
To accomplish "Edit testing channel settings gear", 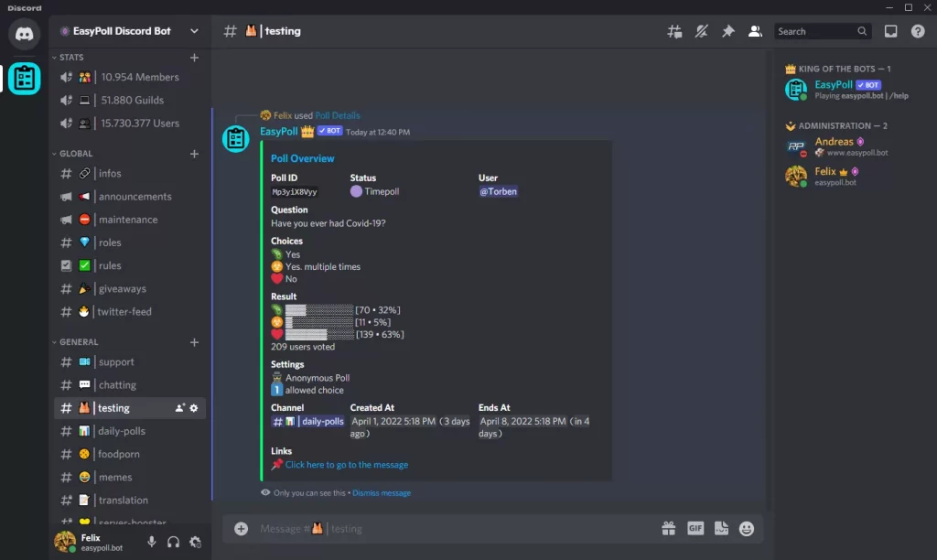I will (194, 407).
